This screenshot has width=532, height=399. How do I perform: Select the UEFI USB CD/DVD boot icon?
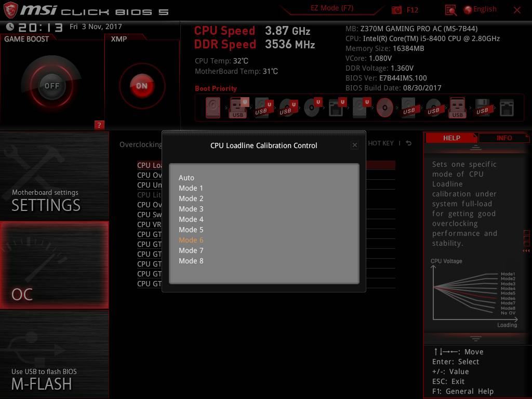pyautogui.click(x=288, y=108)
